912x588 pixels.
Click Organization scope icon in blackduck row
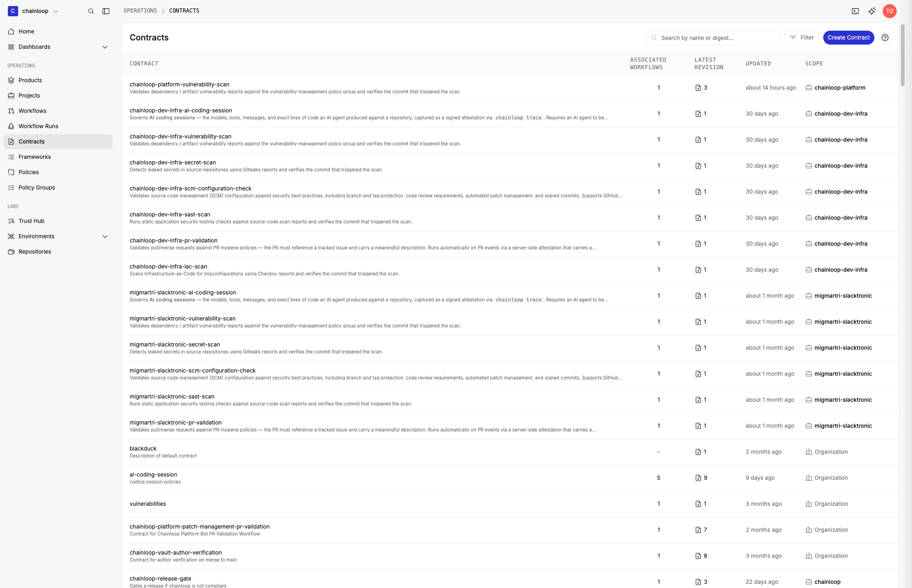coord(809,452)
